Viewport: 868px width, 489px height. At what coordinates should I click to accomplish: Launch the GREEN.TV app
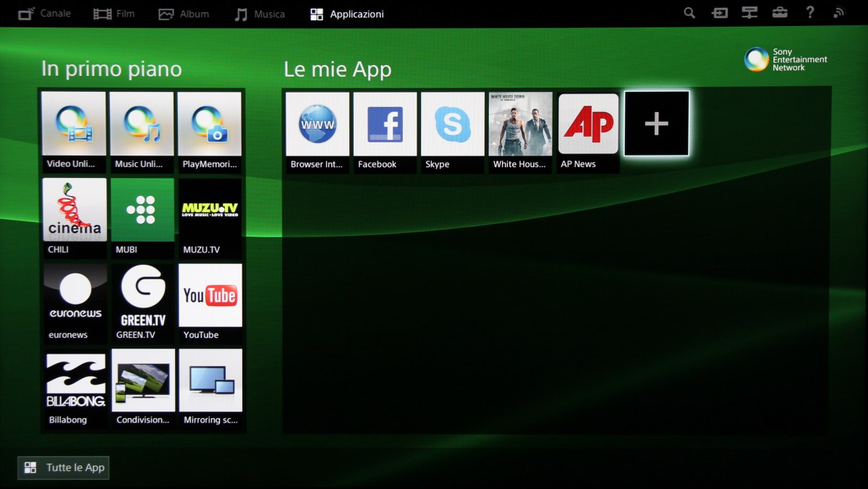click(142, 303)
